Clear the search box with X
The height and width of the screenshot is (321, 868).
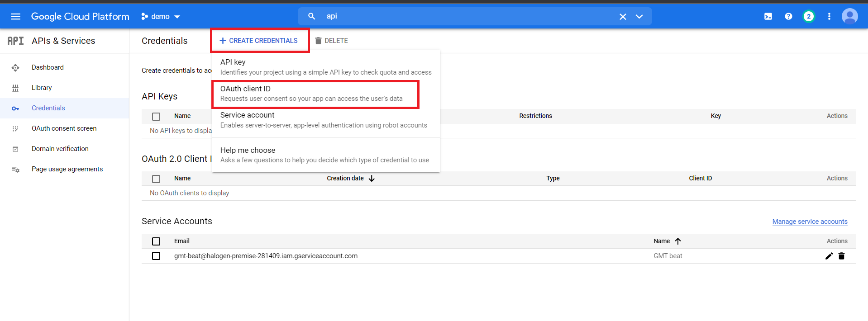tap(623, 17)
